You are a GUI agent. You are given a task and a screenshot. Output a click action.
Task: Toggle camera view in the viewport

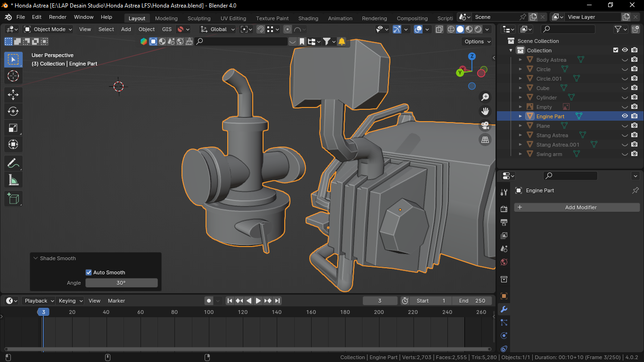(x=485, y=125)
